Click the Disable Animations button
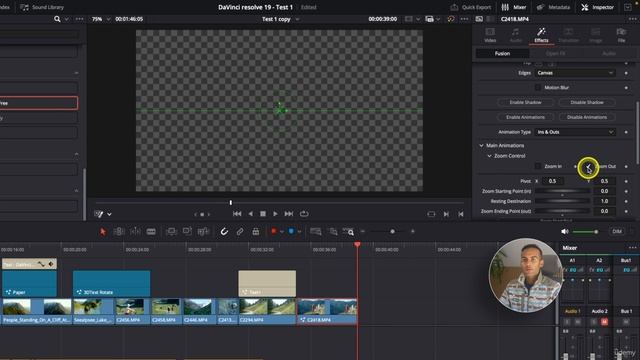The height and width of the screenshot is (360, 640). [587, 117]
